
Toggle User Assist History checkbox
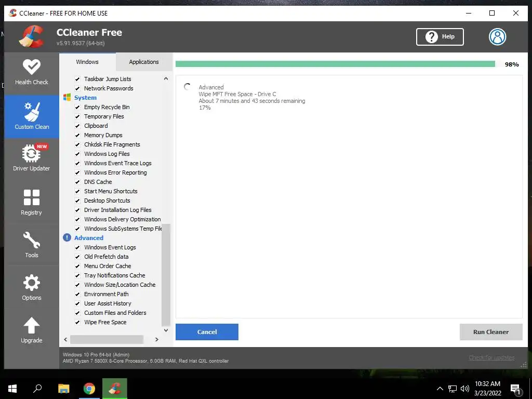pyautogui.click(x=77, y=303)
